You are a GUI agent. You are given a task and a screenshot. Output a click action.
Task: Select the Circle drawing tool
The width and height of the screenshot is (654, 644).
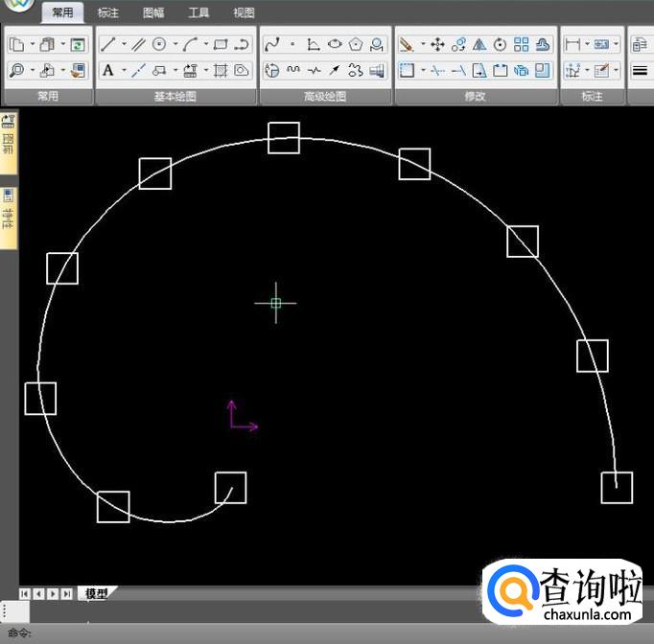(159, 44)
